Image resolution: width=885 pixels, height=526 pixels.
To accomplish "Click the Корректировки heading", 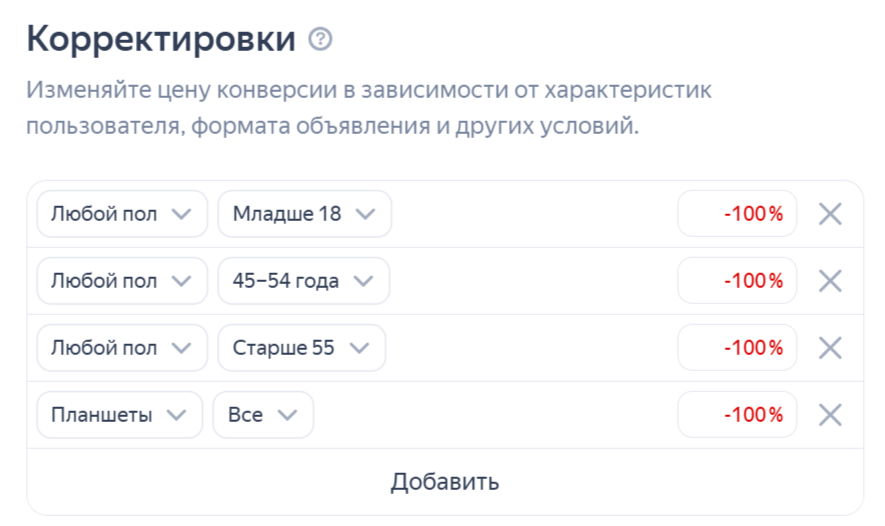I will click(161, 40).
